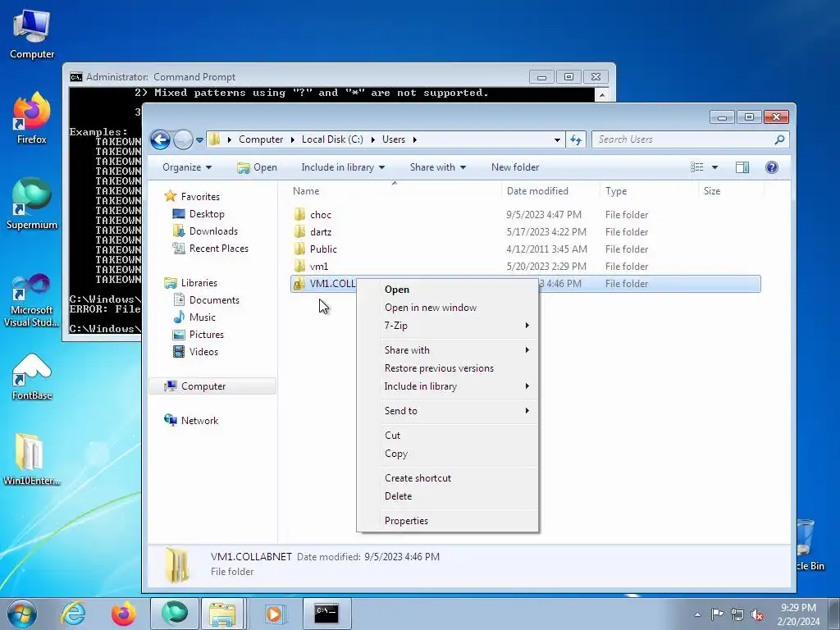Click the New folder button
Viewport: 840px width, 630px height.
[x=515, y=167]
